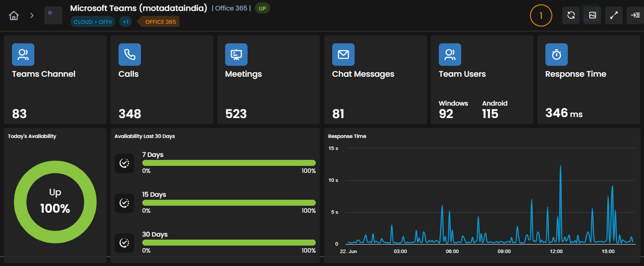Click the image export icon
Image resolution: width=644 pixels, height=266 pixels.
click(592, 15)
